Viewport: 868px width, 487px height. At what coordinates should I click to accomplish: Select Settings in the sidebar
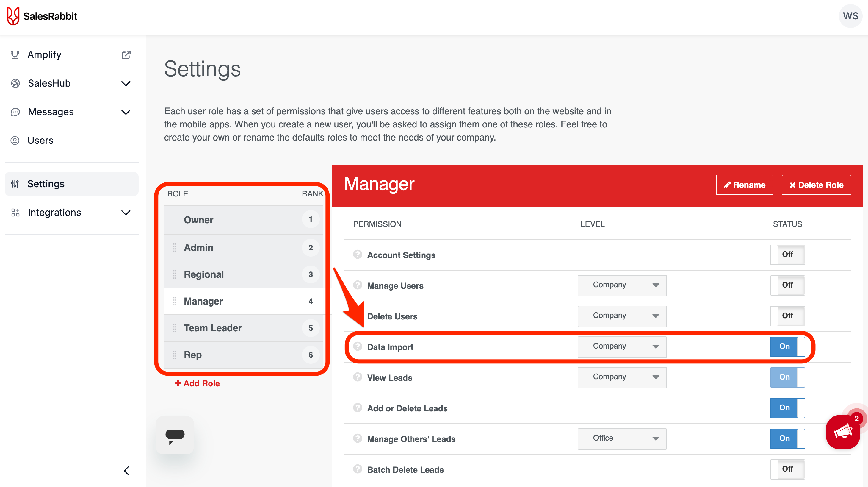[x=71, y=184]
